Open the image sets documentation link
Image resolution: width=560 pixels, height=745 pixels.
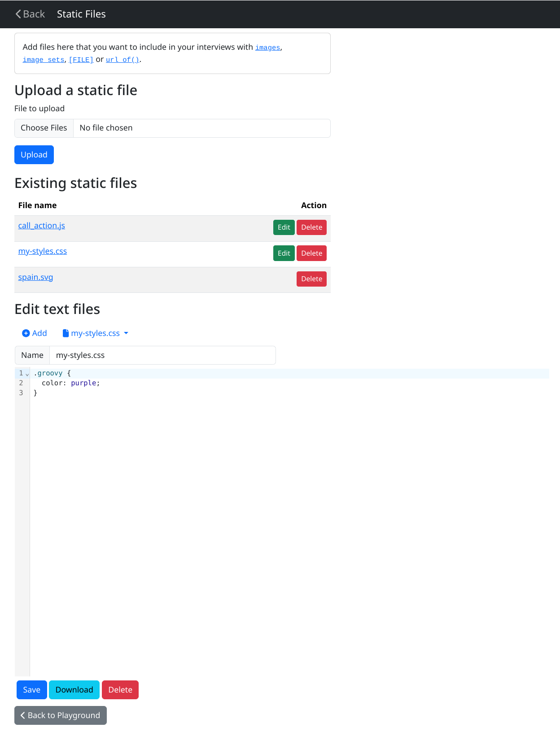[44, 60]
